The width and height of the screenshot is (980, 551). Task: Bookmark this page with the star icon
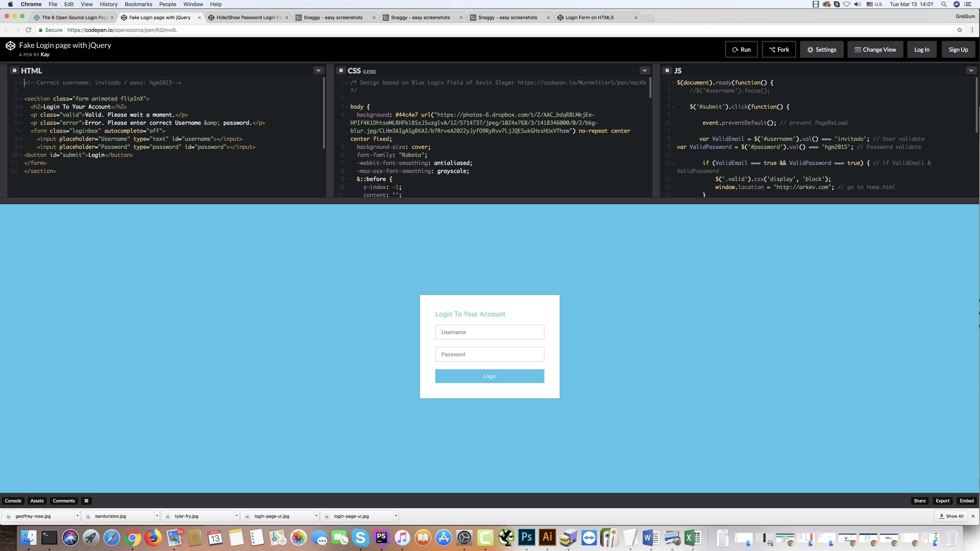pyautogui.click(x=960, y=30)
